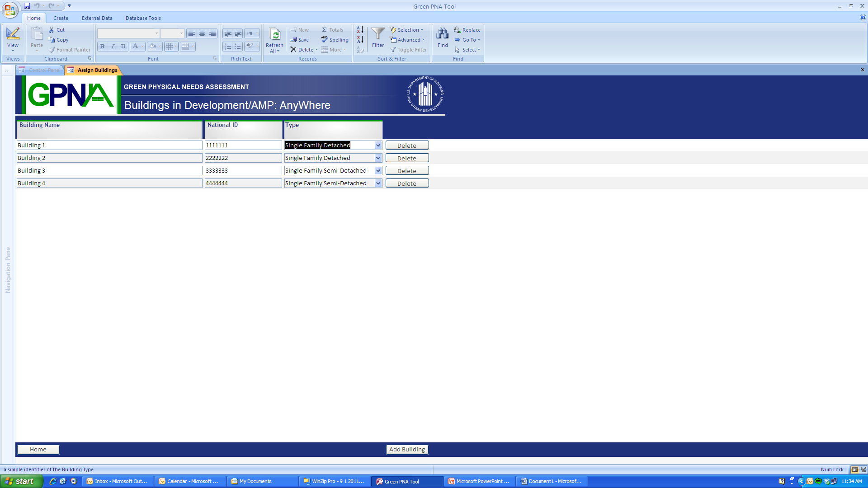
Task: Expand Type dropdown for Building 3
Action: pyautogui.click(x=378, y=171)
